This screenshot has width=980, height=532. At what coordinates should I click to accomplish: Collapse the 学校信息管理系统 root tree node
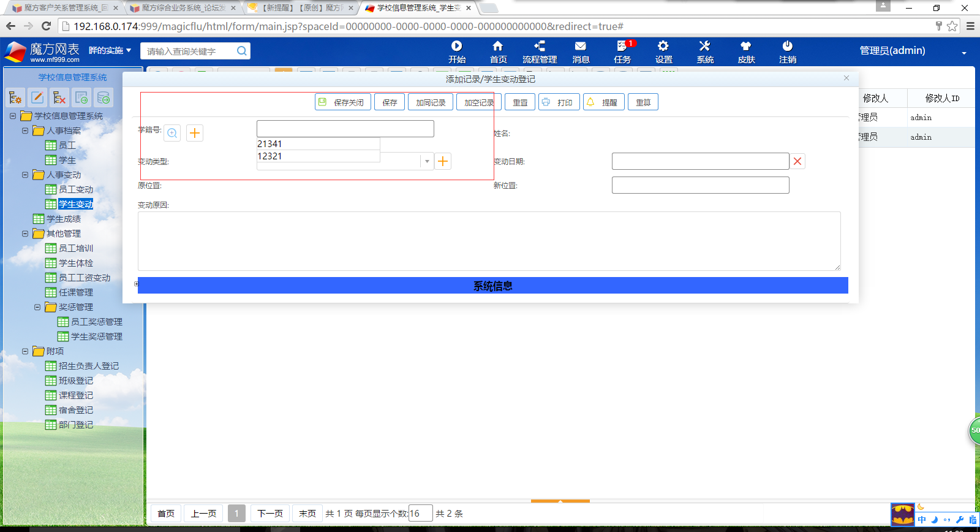tap(12, 116)
